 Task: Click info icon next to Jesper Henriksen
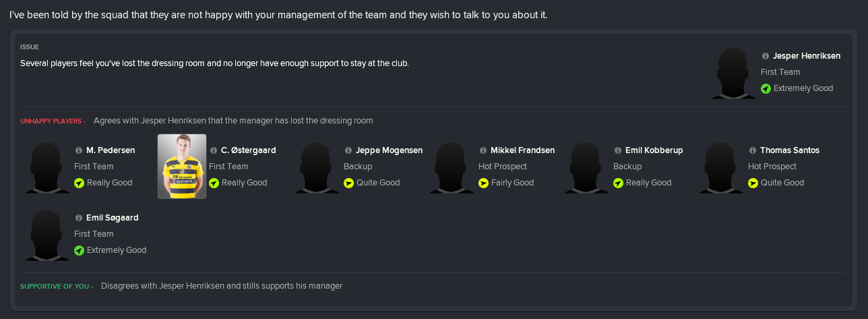coord(766,56)
